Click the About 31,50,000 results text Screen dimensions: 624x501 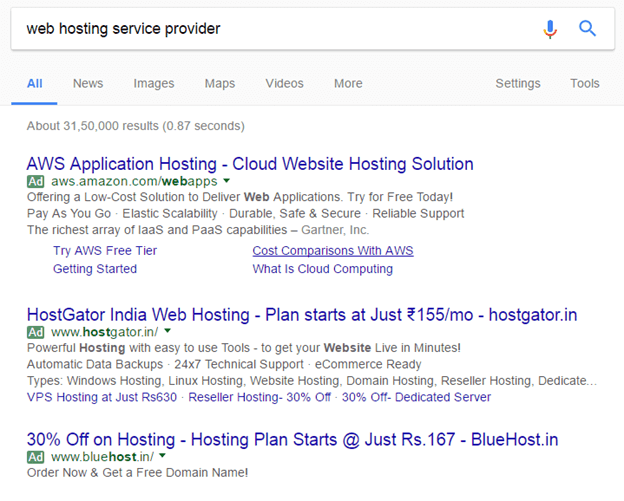pyautogui.click(x=136, y=126)
